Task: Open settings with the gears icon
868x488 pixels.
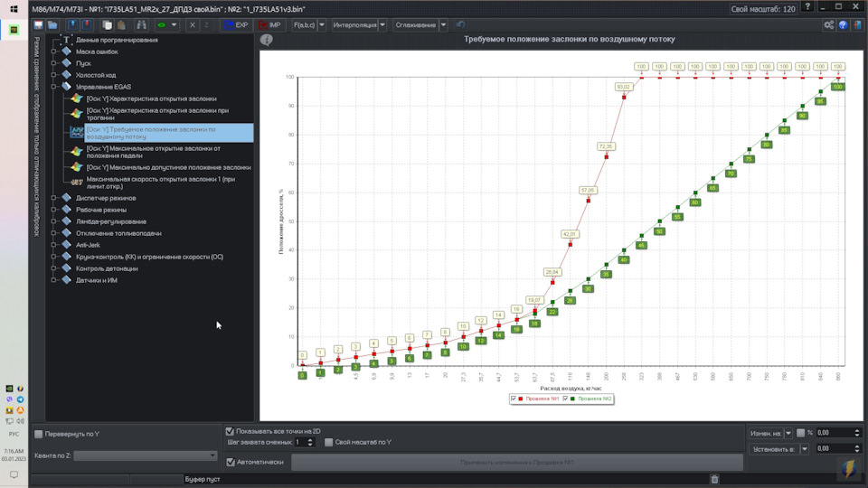Action: 828,25
